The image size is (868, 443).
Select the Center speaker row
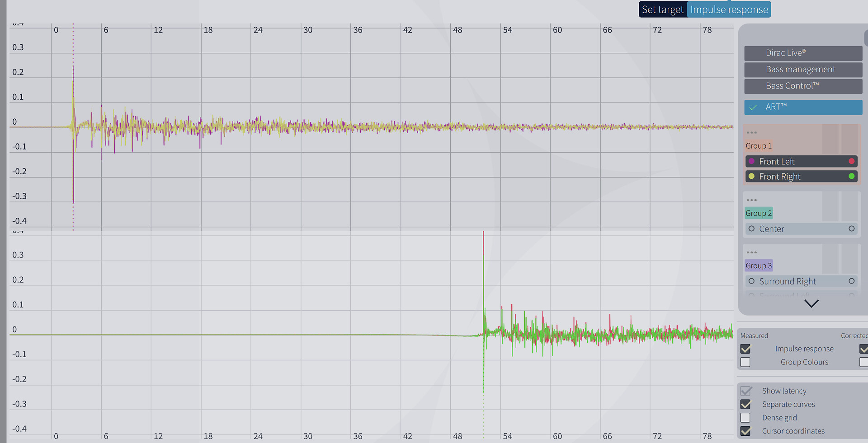(802, 228)
